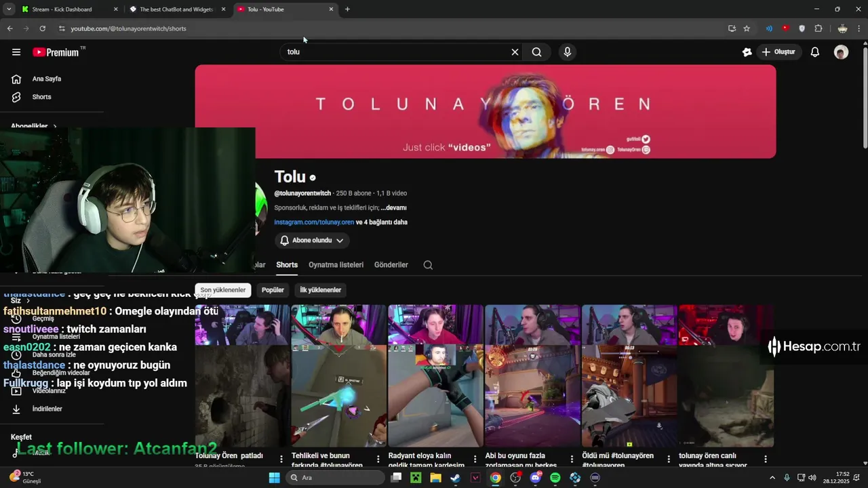The width and height of the screenshot is (868, 488).
Task: Open Steam from the taskbar
Action: click(455, 478)
